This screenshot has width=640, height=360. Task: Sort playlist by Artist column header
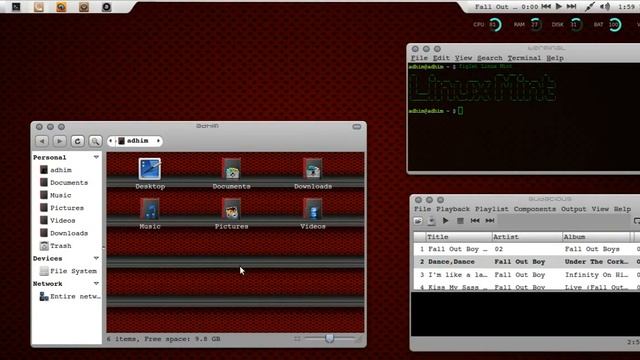coord(527,237)
